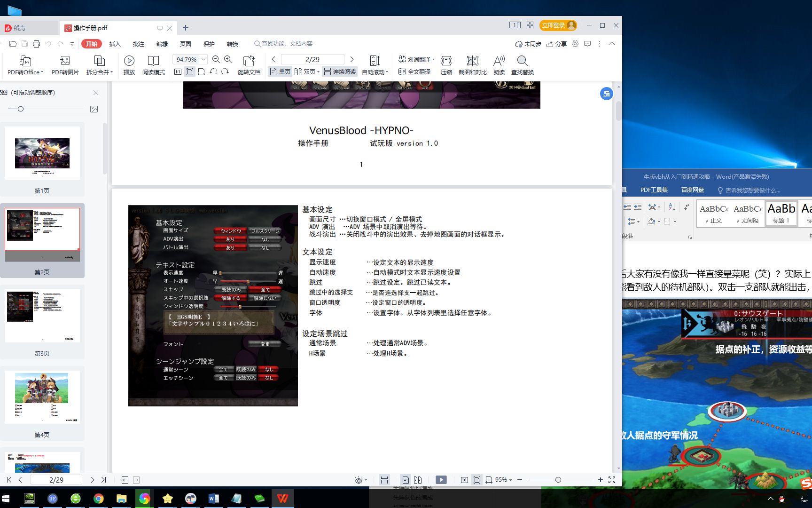Zoom out with the magnifier minus icon

pyautogui.click(x=216, y=59)
